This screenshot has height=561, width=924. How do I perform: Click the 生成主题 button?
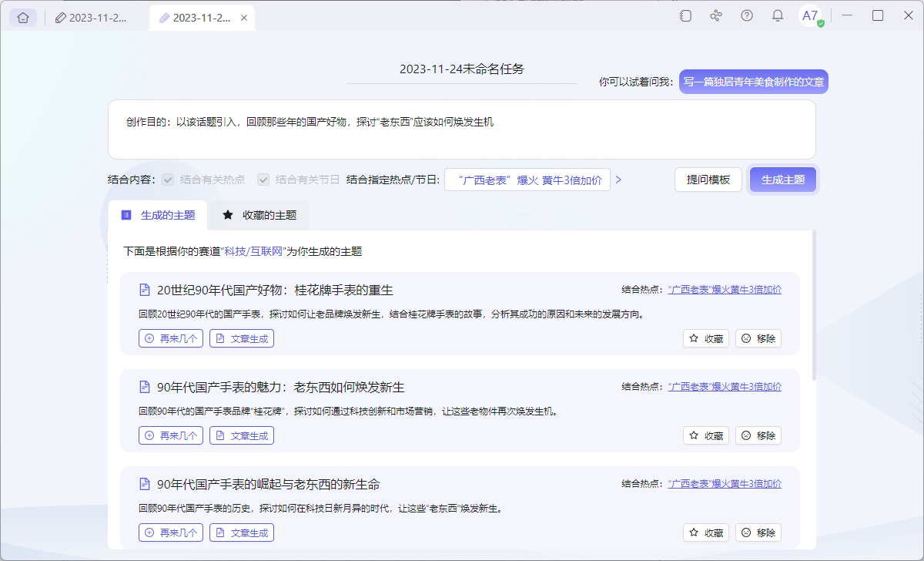782,179
